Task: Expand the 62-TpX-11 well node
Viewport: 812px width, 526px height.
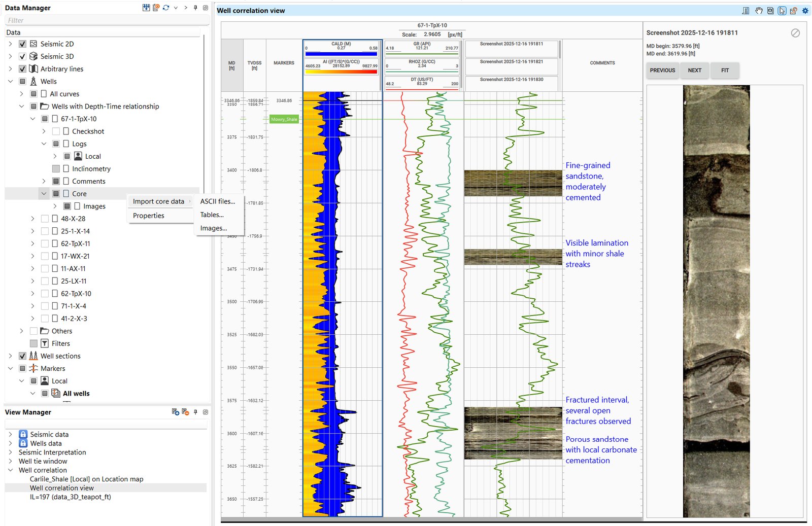Action: point(32,243)
